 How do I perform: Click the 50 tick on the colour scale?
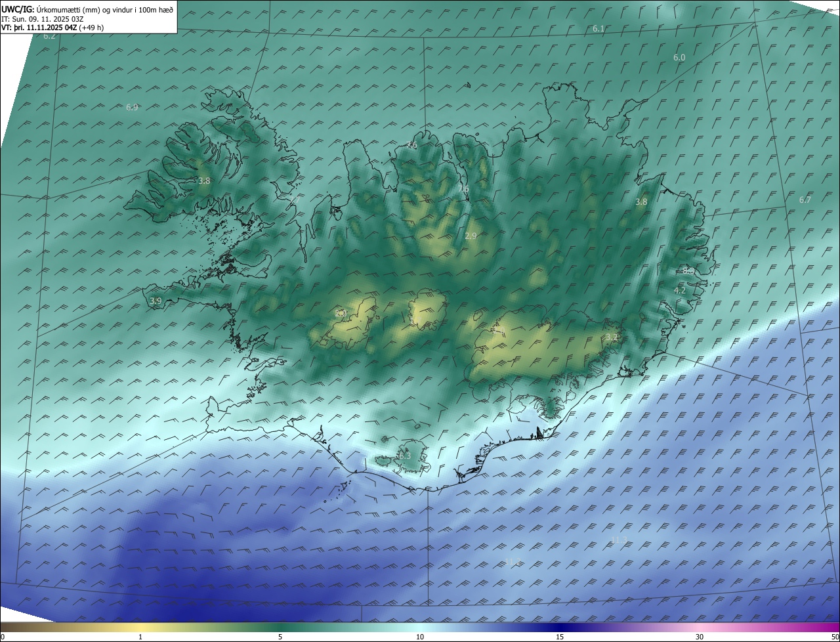coord(835,637)
